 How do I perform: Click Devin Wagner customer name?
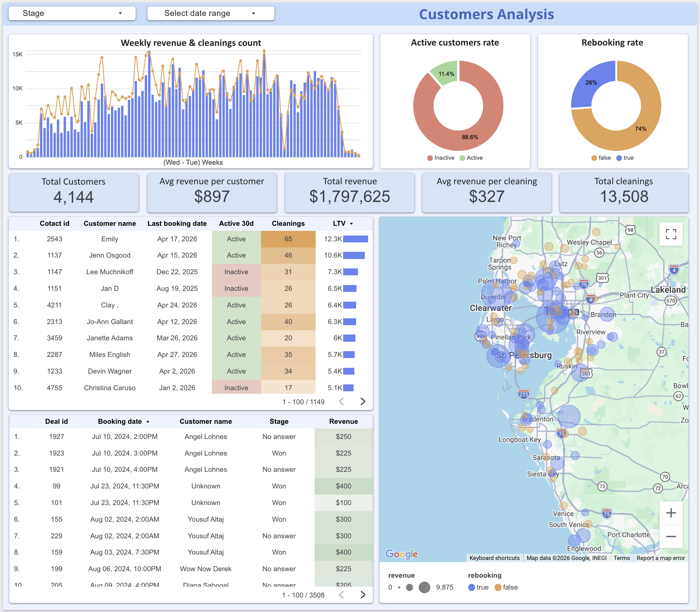110,371
